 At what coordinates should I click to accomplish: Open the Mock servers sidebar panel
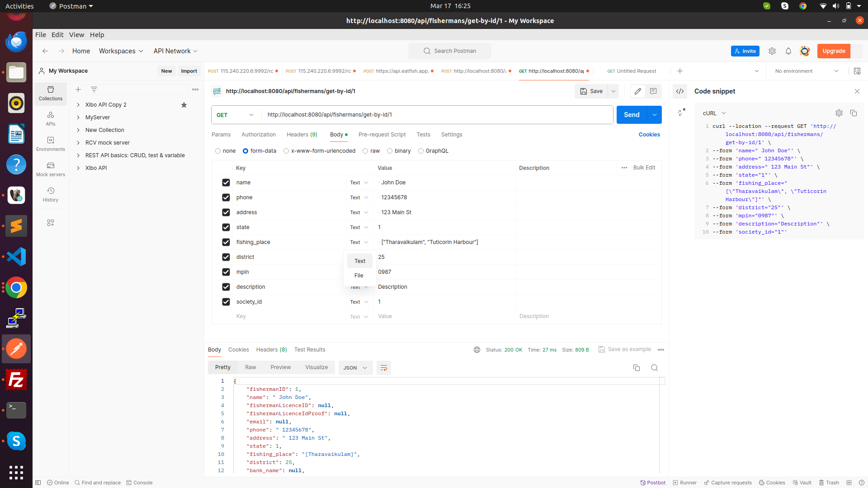(51, 169)
